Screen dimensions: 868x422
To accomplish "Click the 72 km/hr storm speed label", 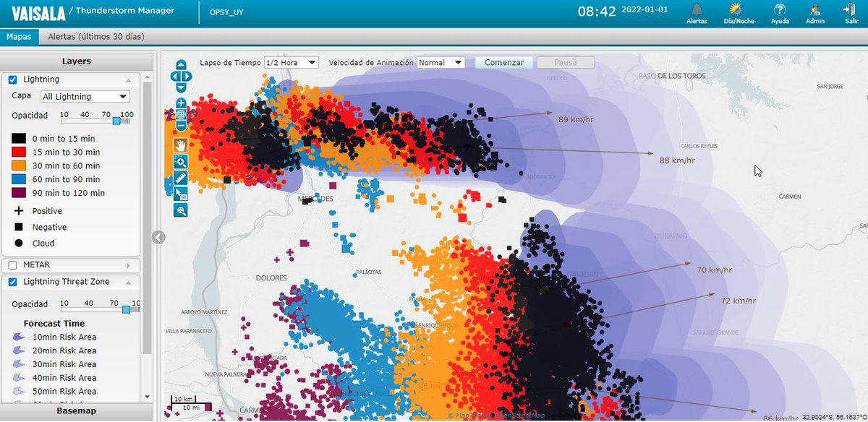I will coord(738,300).
